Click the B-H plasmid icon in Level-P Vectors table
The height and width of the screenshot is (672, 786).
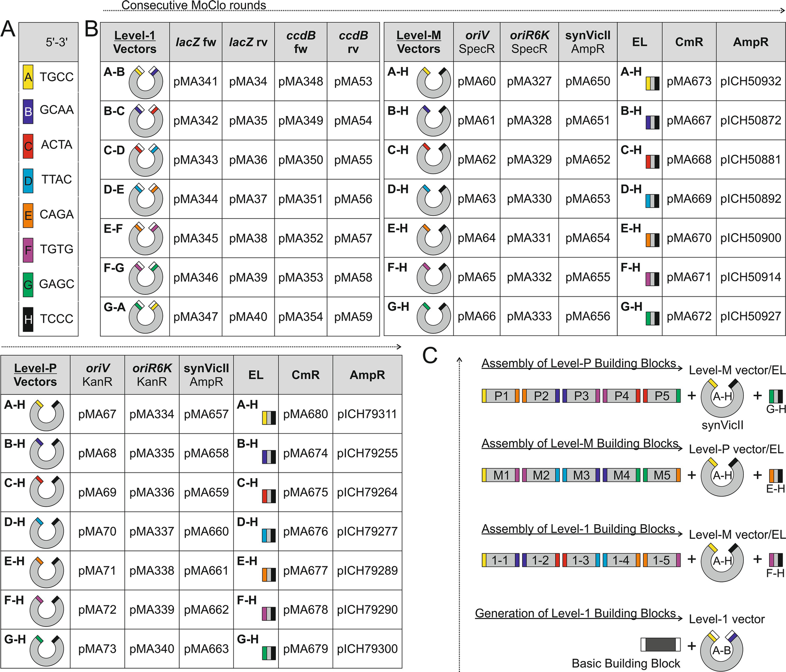[x=46, y=453]
